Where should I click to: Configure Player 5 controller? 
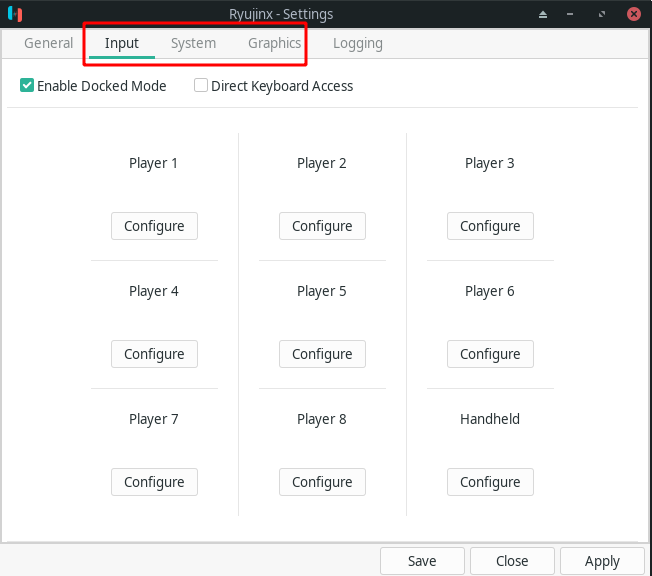pos(322,354)
